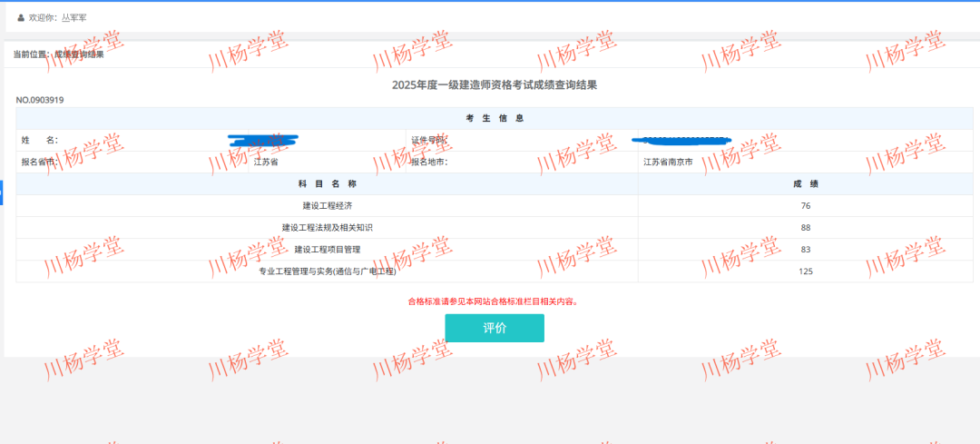Select the 建设工程法规及相关知识 subject row
980x444 pixels.
click(x=327, y=227)
